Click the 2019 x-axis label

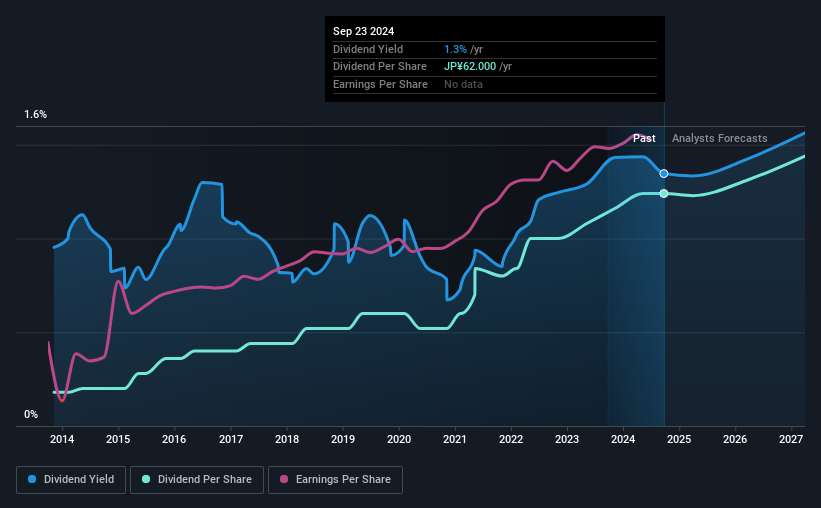point(343,439)
